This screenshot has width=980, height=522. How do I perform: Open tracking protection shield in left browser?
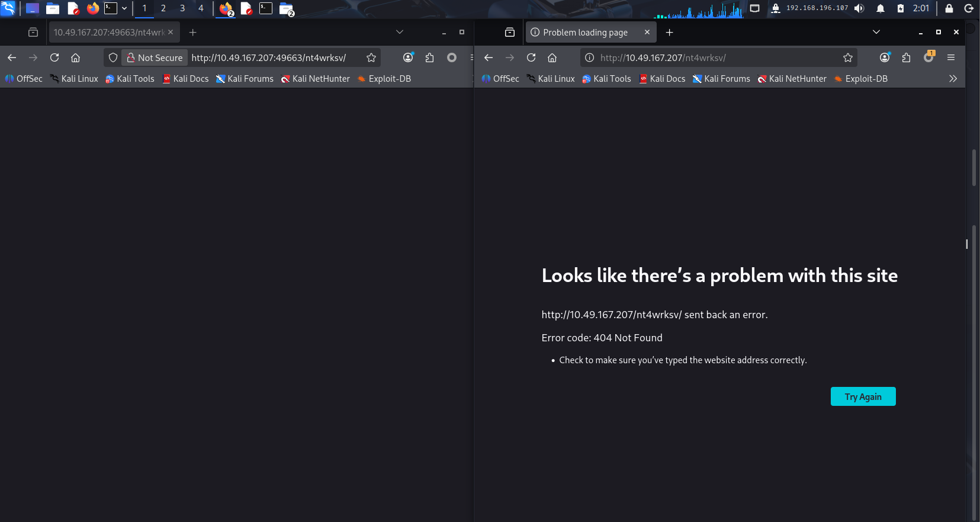tap(113, 57)
